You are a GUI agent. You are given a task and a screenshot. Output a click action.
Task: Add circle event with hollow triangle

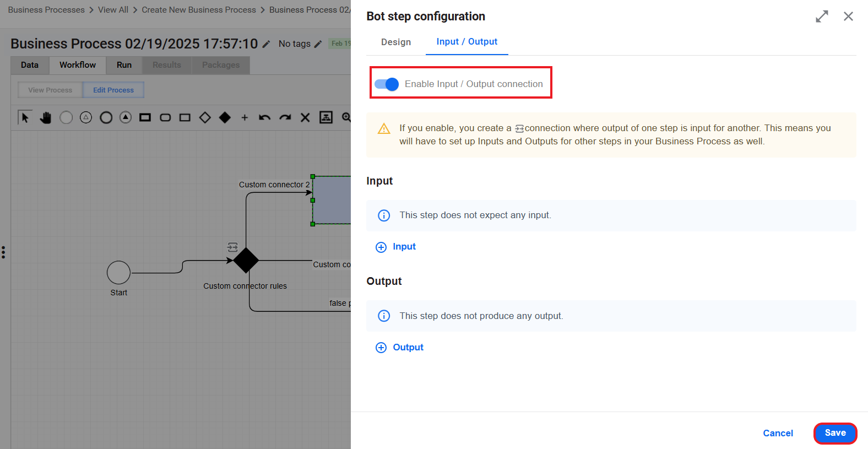tap(86, 117)
